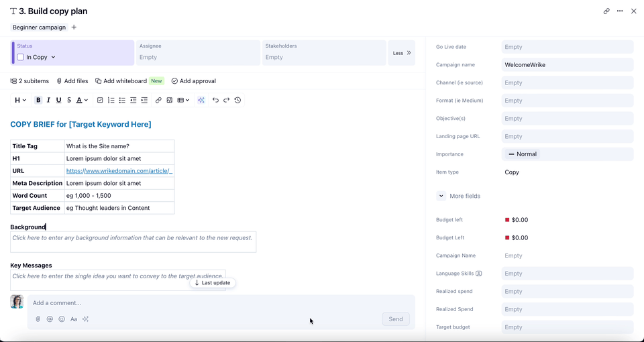Attach a file to the comment
Image resolution: width=644 pixels, height=342 pixels.
tap(38, 319)
